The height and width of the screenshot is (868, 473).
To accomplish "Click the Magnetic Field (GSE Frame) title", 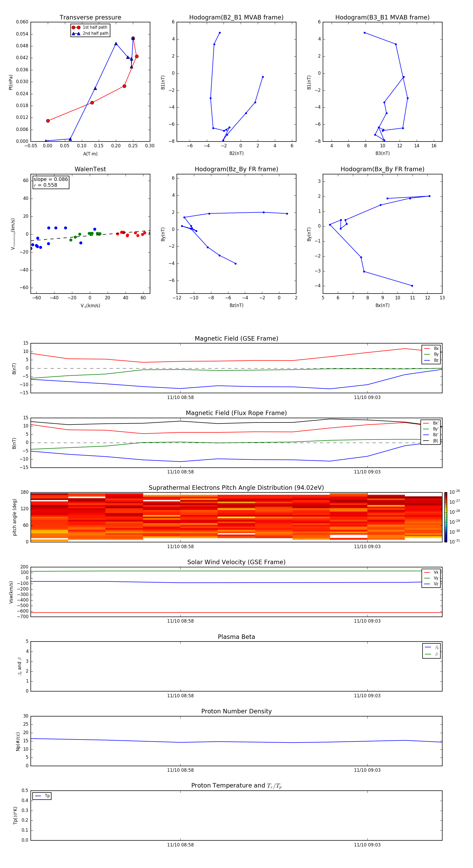I will click(236, 338).
